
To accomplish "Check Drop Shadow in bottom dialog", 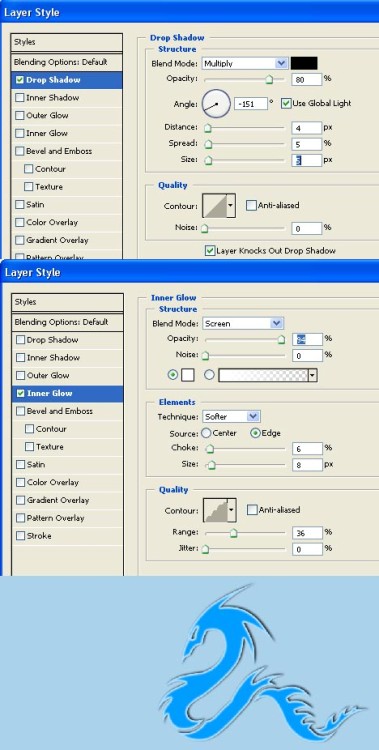I will point(21,340).
